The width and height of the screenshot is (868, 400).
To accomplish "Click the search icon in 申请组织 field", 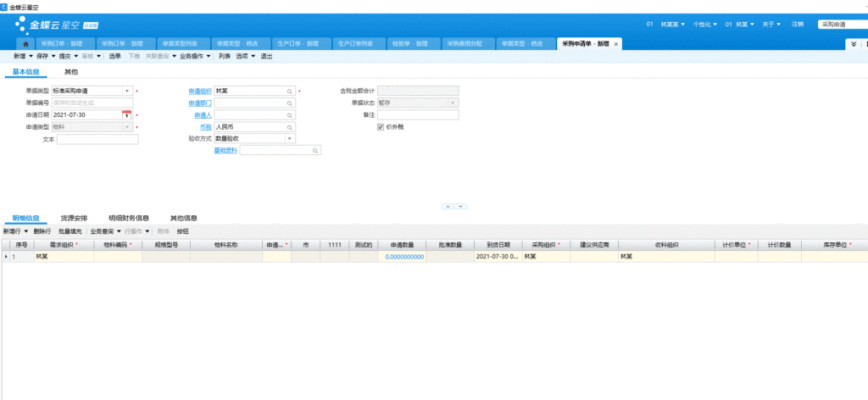I will click(290, 91).
